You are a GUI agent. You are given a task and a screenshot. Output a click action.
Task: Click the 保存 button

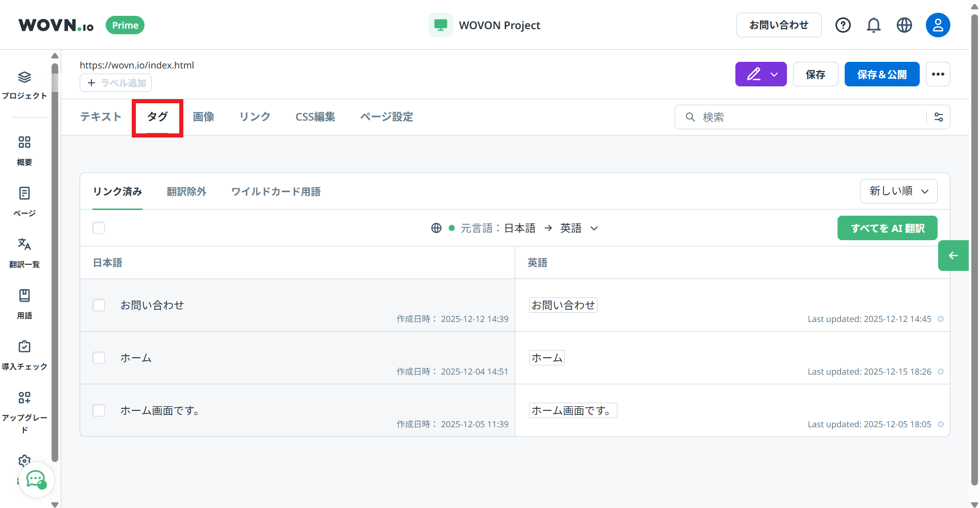click(x=816, y=74)
